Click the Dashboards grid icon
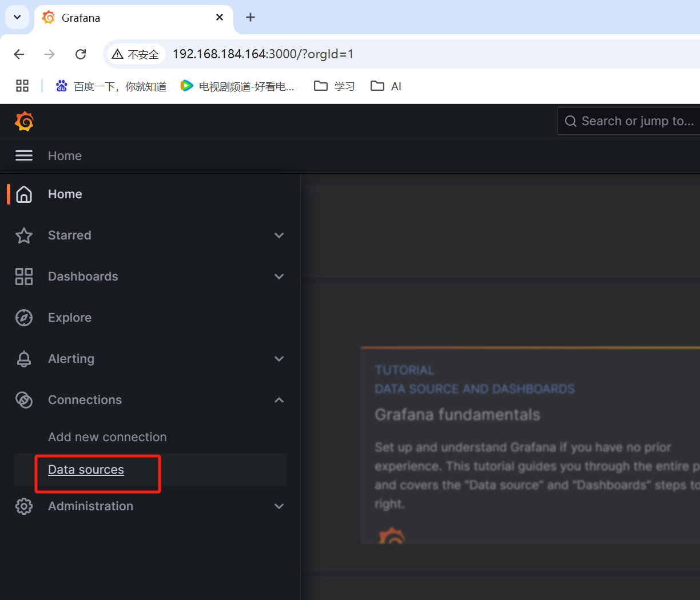The height and width of the screenshot is (600, 700). [24, 277]
